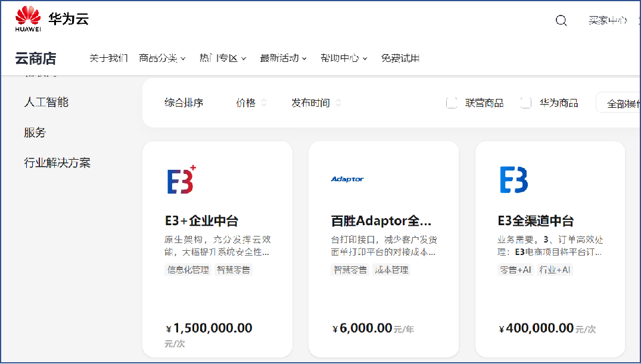Click the blue E3 product logo
The width and height of the screenshot is (641, 364).
(x=514, y=179)
